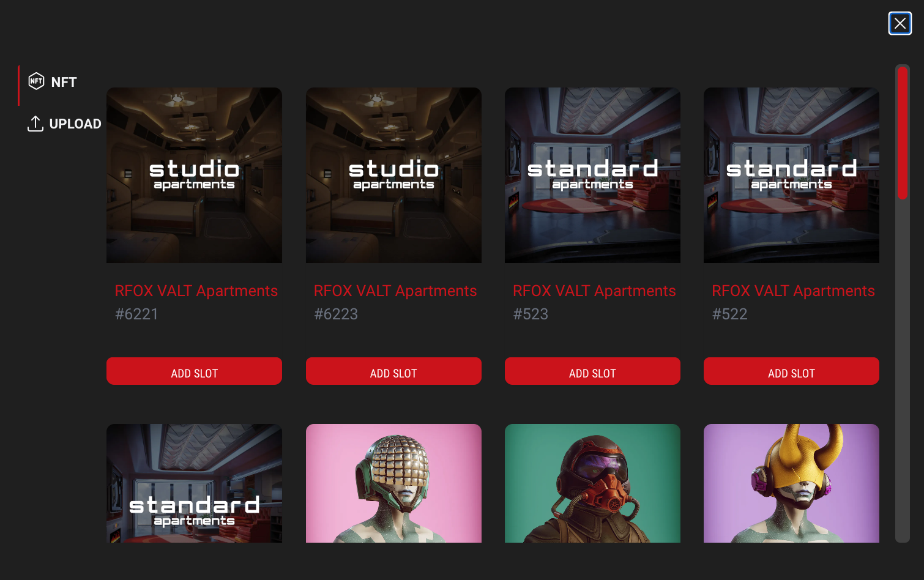Add slot for Apartments #522
924x580 pixels.
tap(791, 371)
